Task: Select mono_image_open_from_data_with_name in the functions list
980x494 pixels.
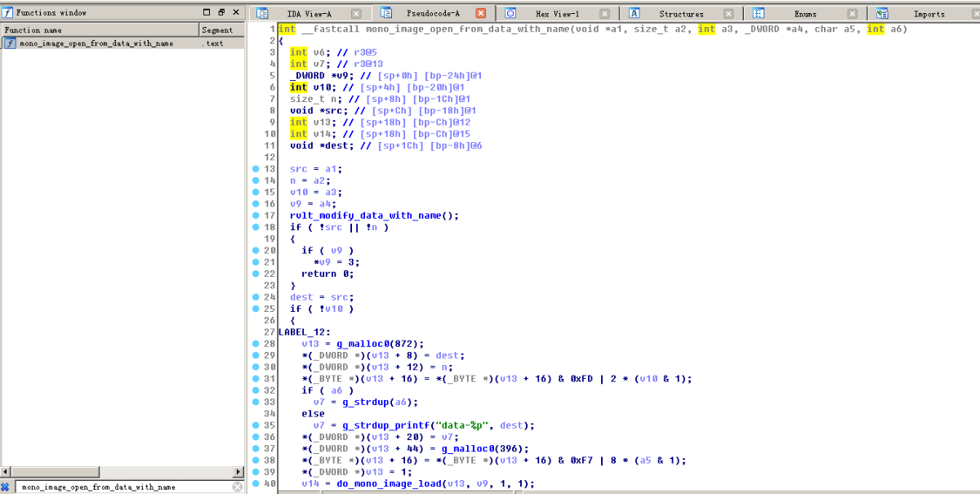Action: tap(96, 43)
